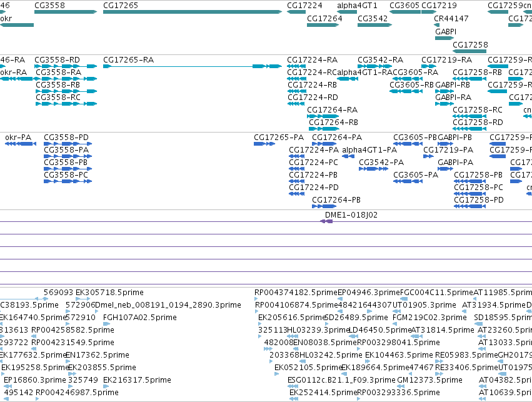
Task: Open EST EK305718.5prime
Action: pyautogui.click(x=83, y=299)
